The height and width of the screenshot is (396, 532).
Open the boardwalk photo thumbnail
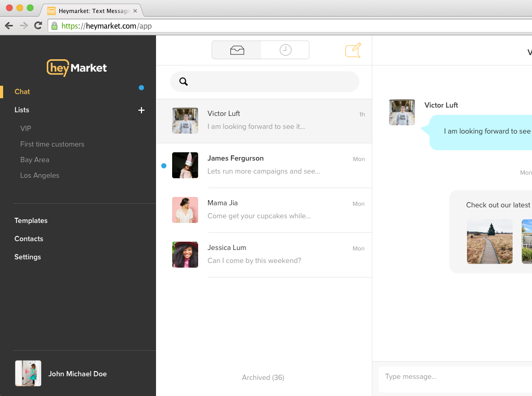(489, 241)
